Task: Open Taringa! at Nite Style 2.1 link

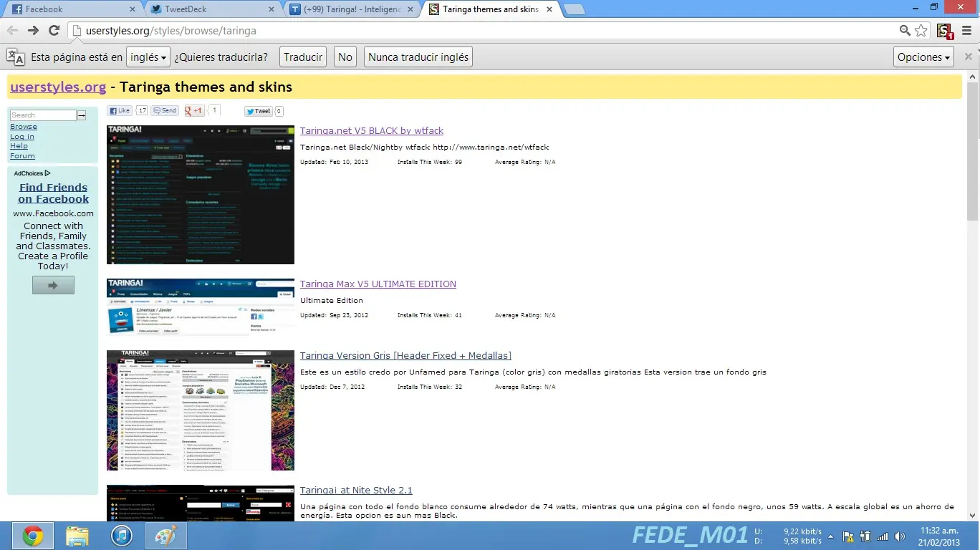Action: click(x=356, y=490)
